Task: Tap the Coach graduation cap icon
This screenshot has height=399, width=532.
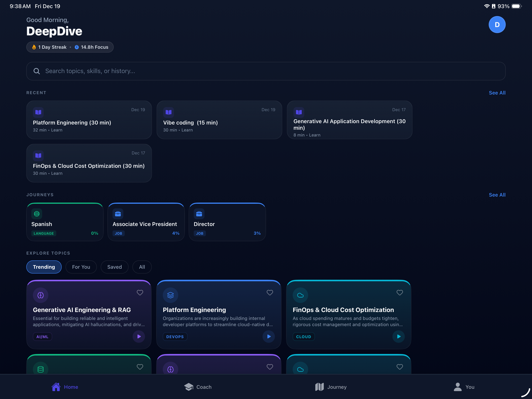Action: pos(189,387)
